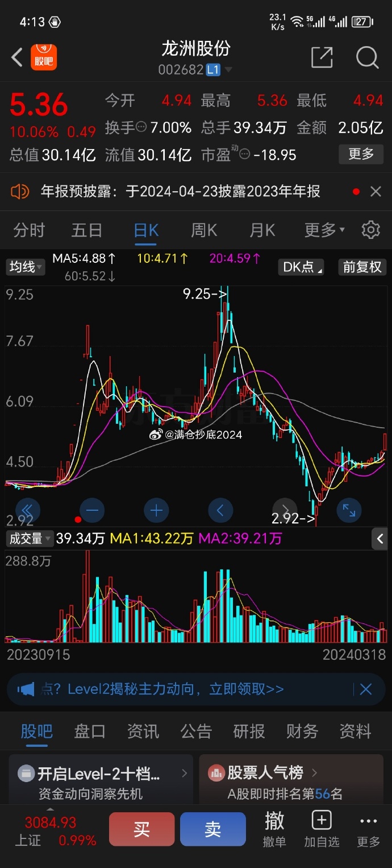Tap the red 买 buy button
392x868 pixels.
click(x=142, y=829)
